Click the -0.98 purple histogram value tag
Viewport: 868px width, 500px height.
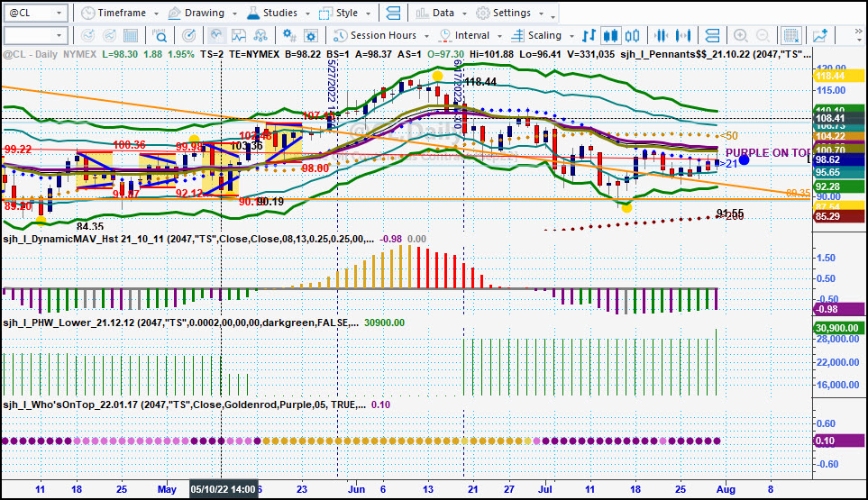coord(838,309)
